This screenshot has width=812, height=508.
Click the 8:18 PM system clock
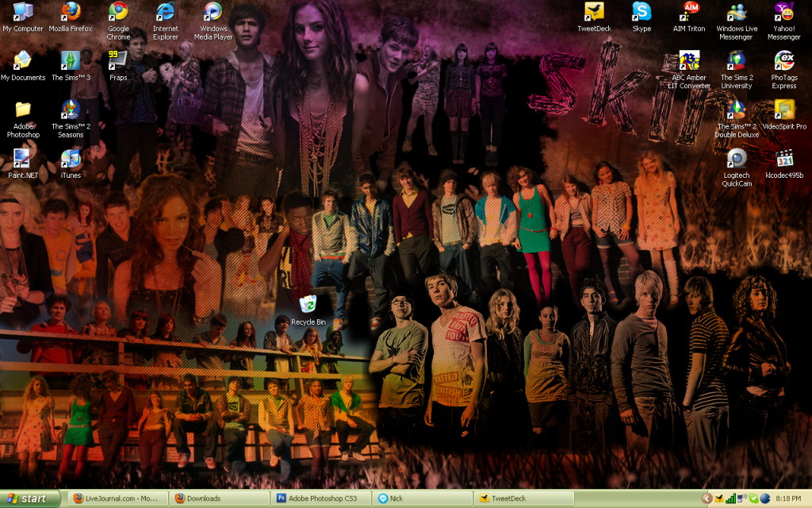click(x=788, y=498)
